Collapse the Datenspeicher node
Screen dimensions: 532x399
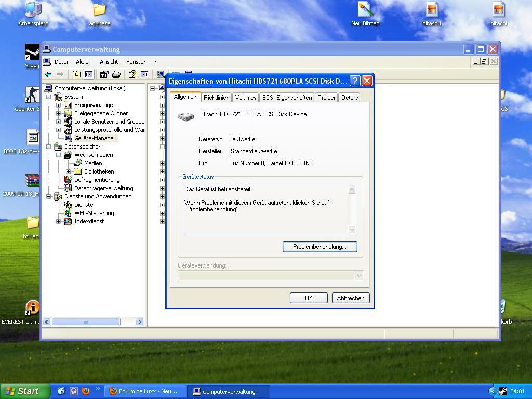tap(48, 147)
